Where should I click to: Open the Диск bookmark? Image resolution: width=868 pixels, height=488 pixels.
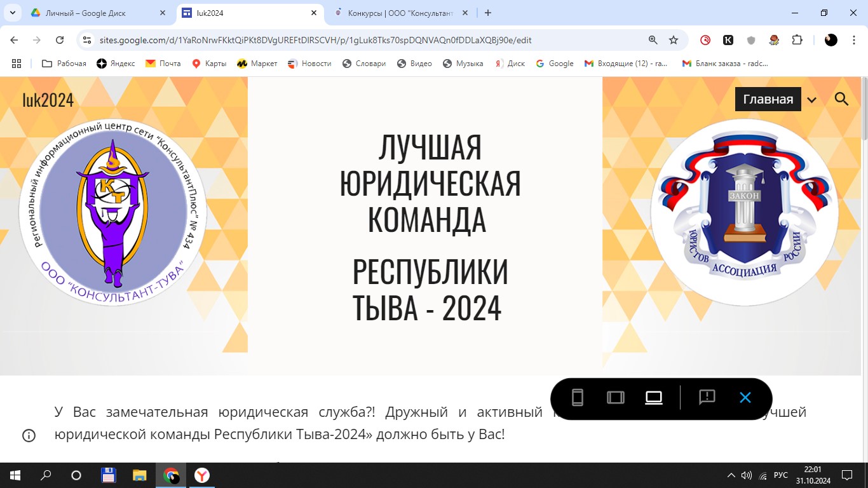point(510,64)
